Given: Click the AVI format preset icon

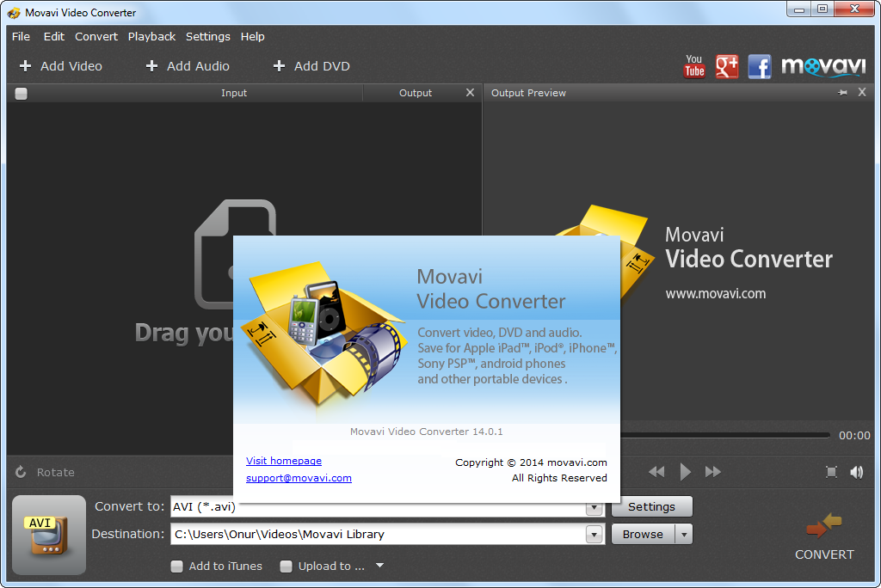Looking at the screenshot, I should point(49,535).
